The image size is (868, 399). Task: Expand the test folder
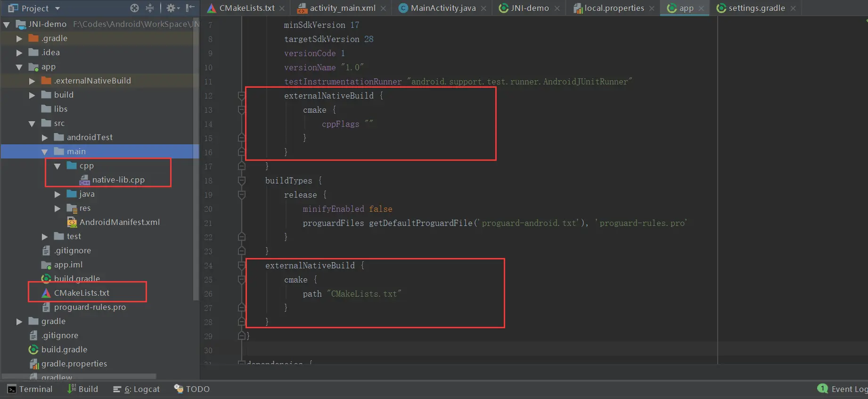45,237
